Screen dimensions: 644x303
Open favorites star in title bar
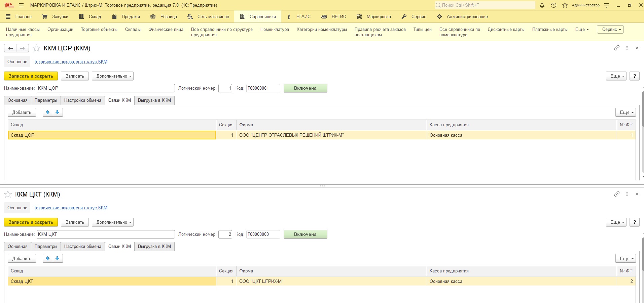[565, 5]
